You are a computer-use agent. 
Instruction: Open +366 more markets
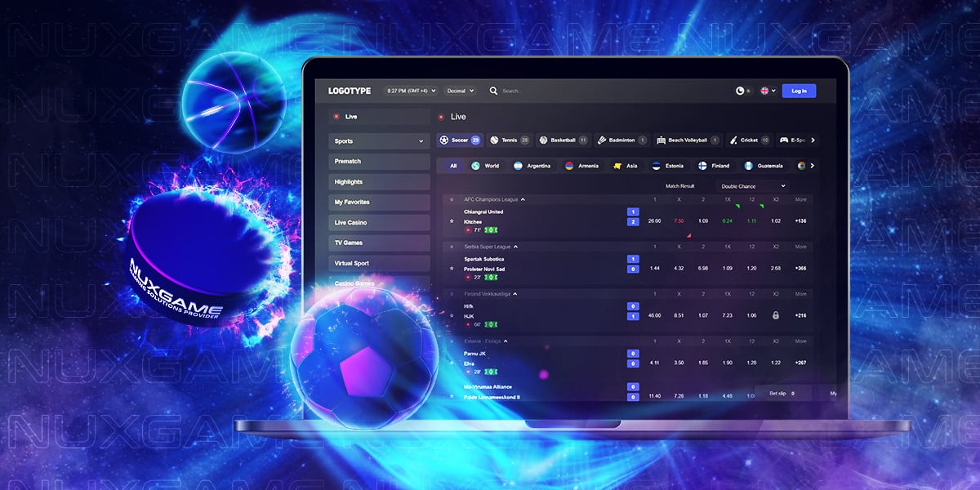coord(800,269)
